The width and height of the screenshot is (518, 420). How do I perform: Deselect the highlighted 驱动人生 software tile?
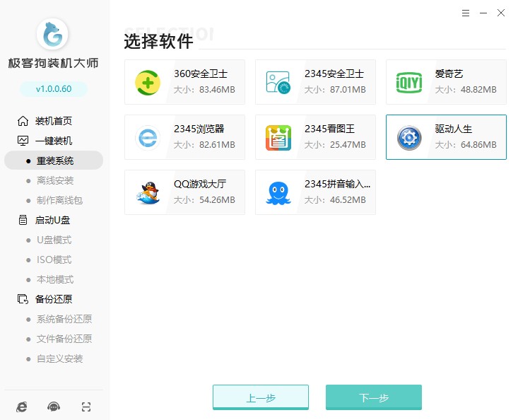446,137
